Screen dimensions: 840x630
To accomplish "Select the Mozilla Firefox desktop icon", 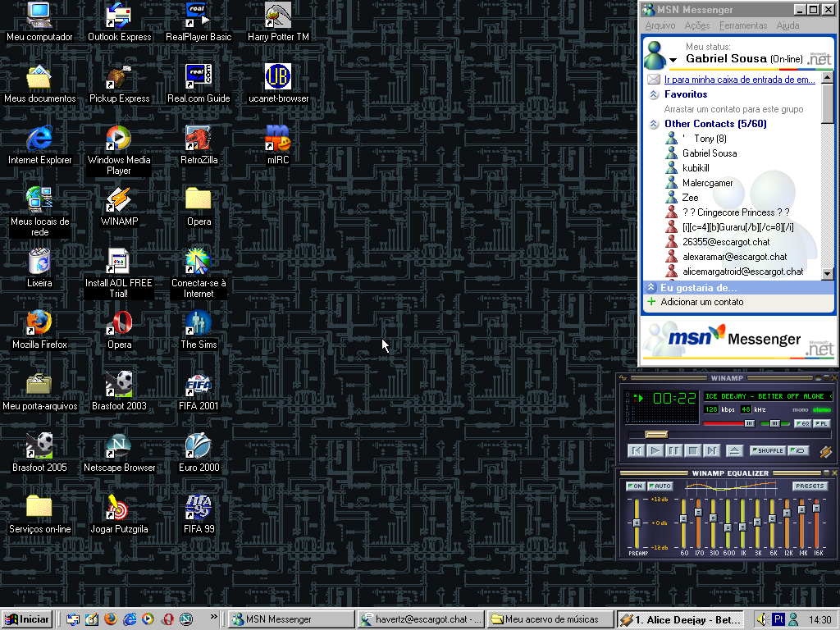I will coord(39,330).
